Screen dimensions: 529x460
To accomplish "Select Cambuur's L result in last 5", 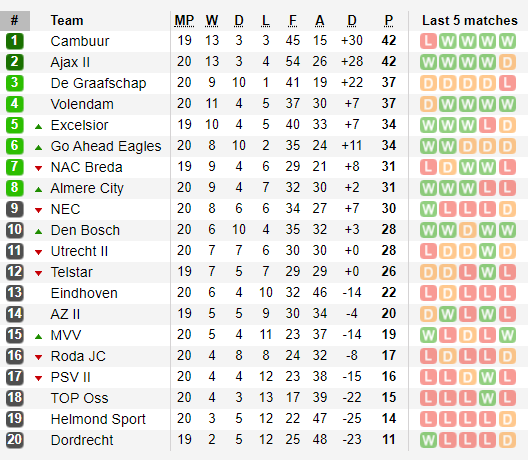I will click(428, 41).
